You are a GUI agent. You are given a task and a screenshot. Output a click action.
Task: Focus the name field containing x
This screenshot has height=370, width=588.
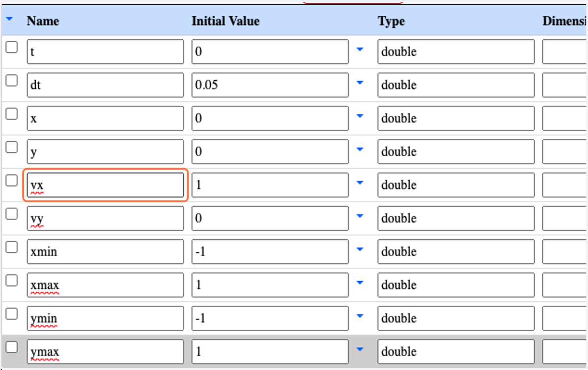(105, 119)
